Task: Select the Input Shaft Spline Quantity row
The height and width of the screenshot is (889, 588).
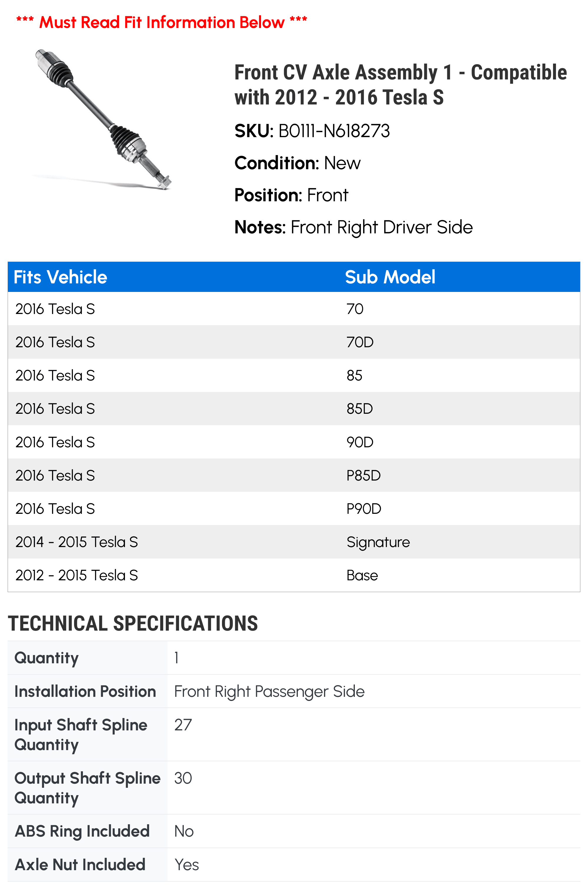Action: (x=294, y=735)
